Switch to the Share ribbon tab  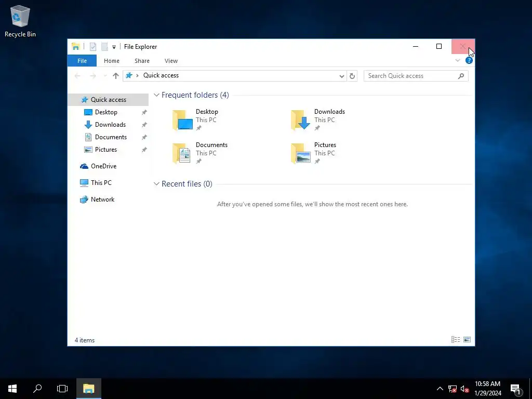coord(142,61)
